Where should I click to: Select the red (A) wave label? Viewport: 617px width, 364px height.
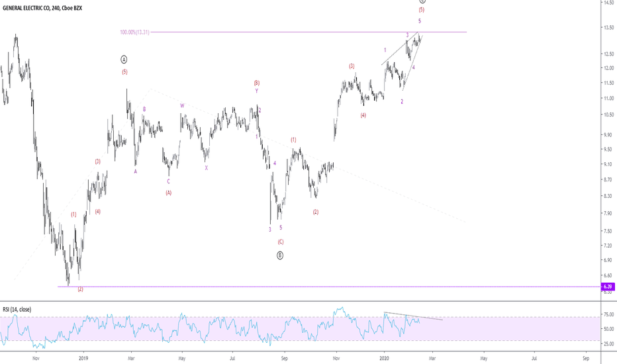point(168,193)
